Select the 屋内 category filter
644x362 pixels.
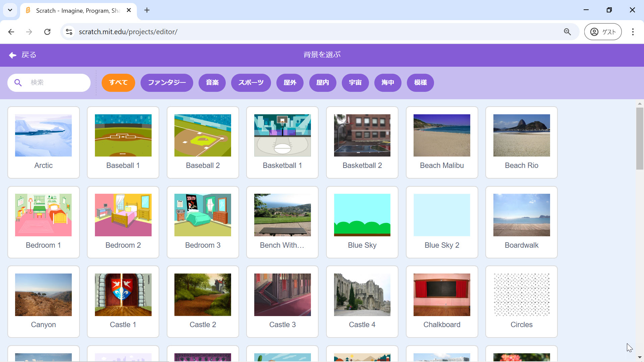pos(323,83)
